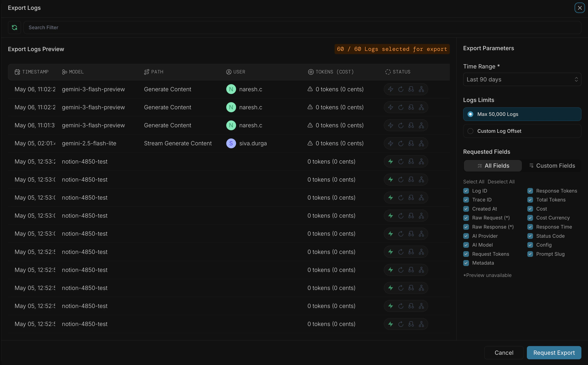Toggle the Config checkbox
The image size is (588, 365).
(x=530, y=245)
